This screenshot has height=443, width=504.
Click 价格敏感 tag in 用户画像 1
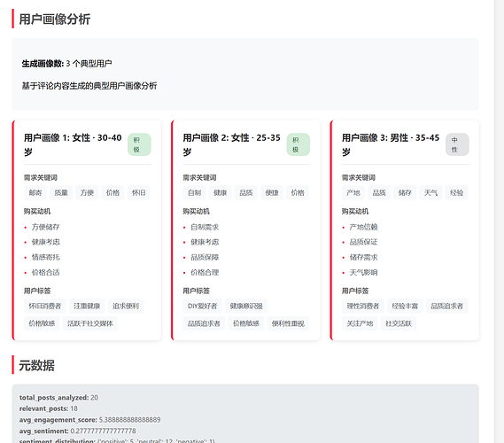pos(42,323)
